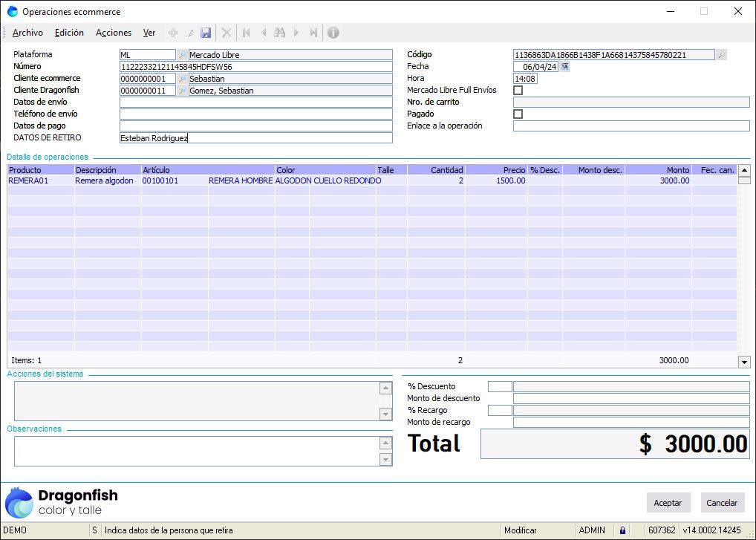This screenshot has height=540, width=756.
Task: Click the Plataforma code field with ML
Action: (x=148, y=55)
